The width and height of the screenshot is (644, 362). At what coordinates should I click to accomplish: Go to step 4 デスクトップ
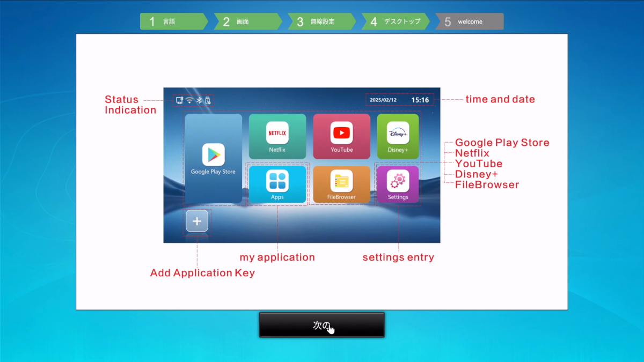point(396,21)
